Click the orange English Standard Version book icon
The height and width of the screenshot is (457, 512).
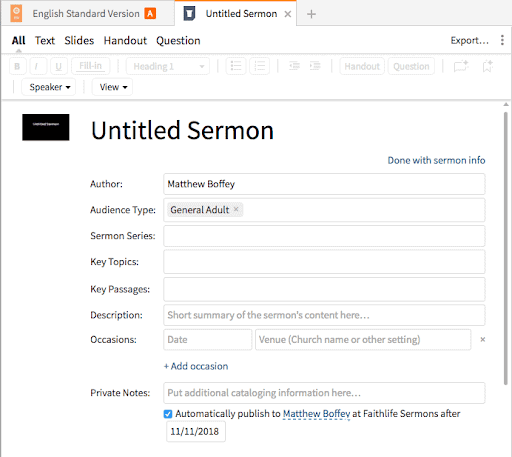tap(16, 14)
